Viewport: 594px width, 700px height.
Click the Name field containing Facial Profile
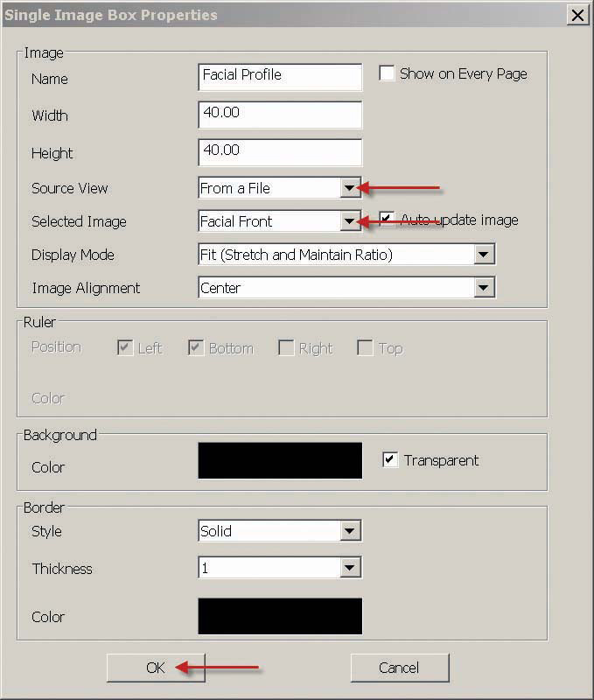[280, 76]
